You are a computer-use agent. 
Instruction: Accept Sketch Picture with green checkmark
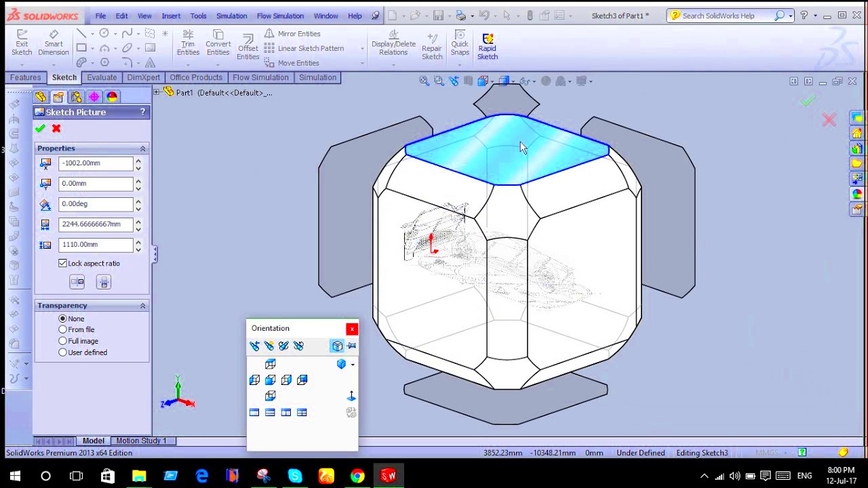click(x=40, y=128)
